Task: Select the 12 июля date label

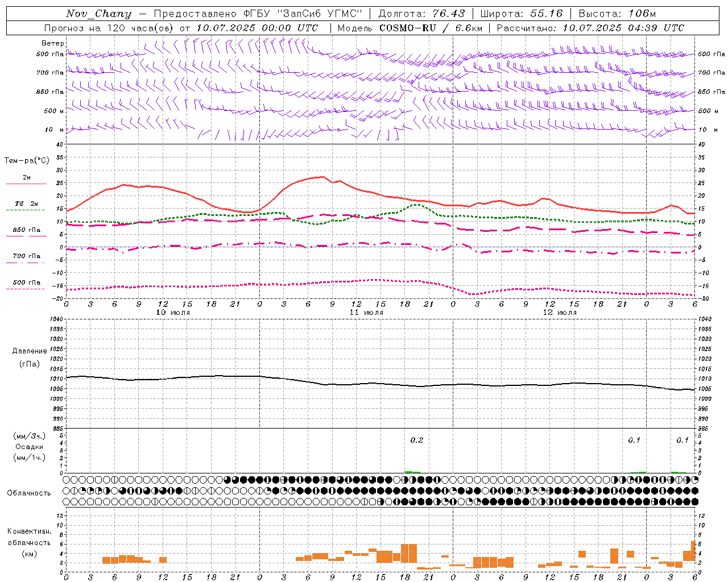Action: [560, 313]
